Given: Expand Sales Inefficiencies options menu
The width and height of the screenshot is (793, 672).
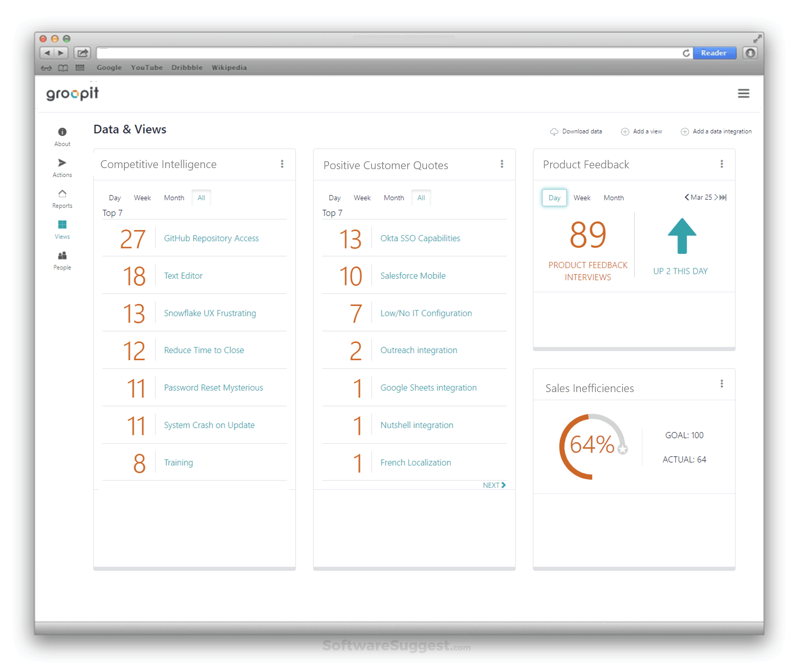Looking at the screenshot, I should point(721,384).
